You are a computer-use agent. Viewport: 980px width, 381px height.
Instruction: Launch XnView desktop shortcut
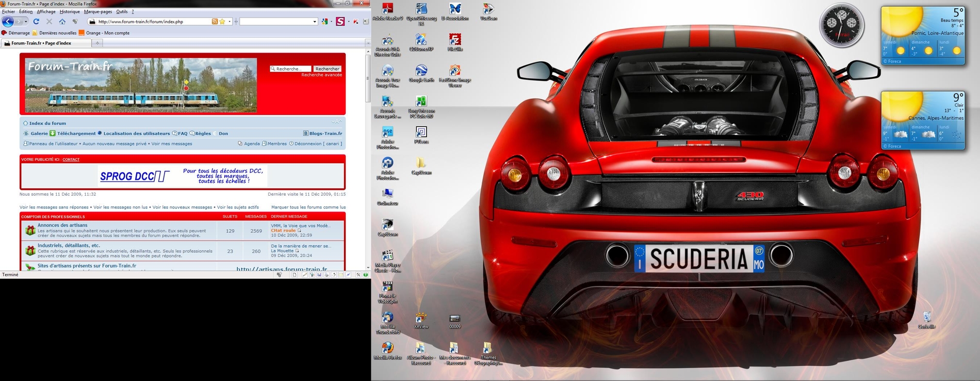click(421, 321)
